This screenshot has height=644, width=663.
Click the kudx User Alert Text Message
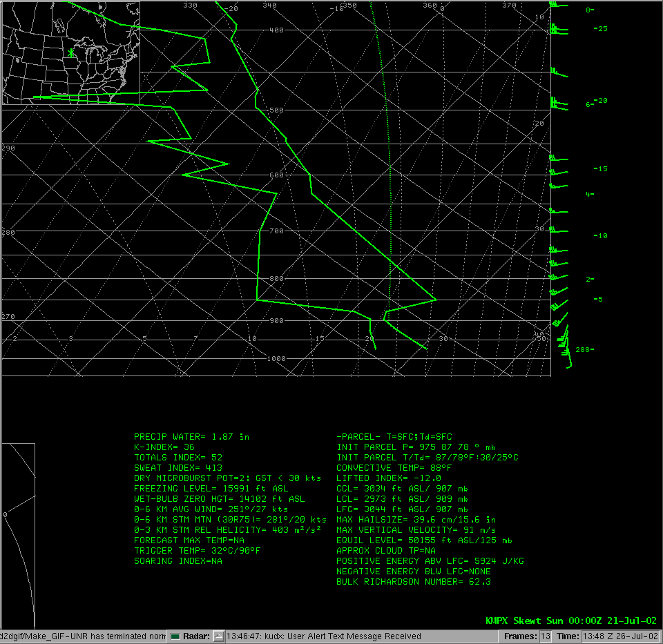(x=324, y=636)
